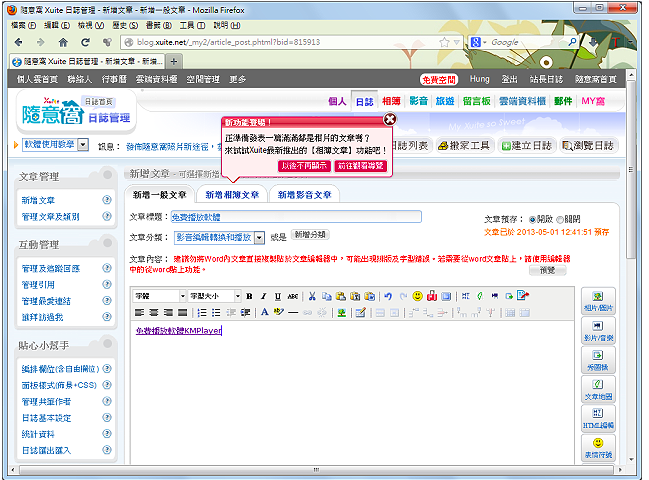The width and height of the screenshot is (649, 480).
Task: Open the 軟體使用教學 blog selector dropdown
Action: pos(55,144)
